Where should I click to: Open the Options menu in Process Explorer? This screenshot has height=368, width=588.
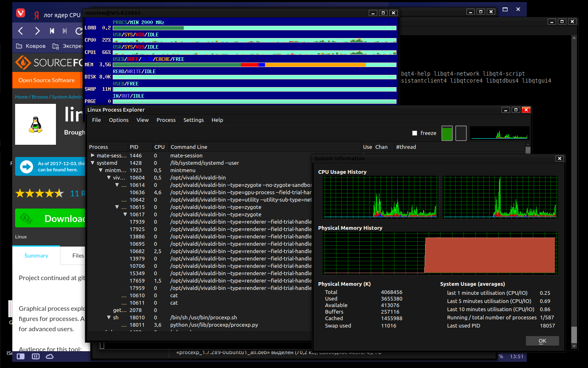[x=119, y=120]
